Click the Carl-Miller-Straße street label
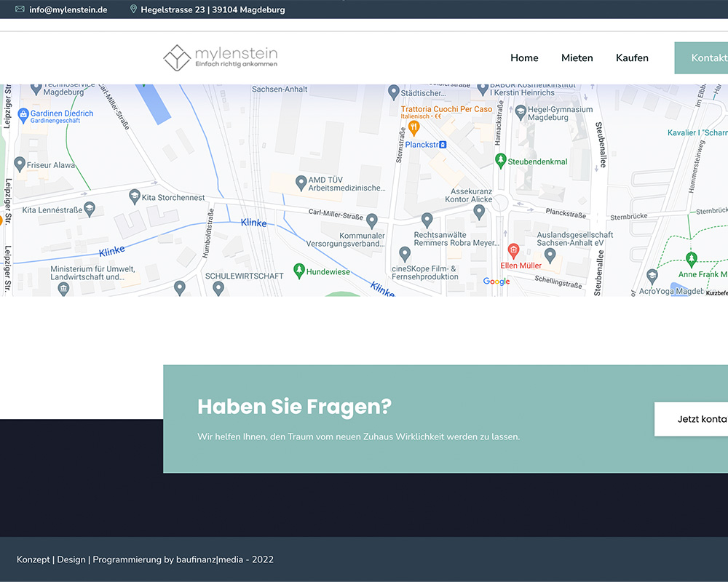This screenshot has height=582, width=728. [x=336, y=214]
